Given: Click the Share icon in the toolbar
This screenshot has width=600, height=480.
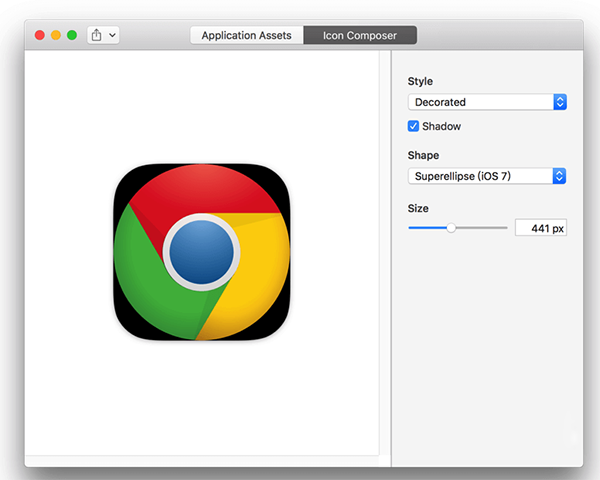Looking at the screenshot, I should [x=97, y=35].
